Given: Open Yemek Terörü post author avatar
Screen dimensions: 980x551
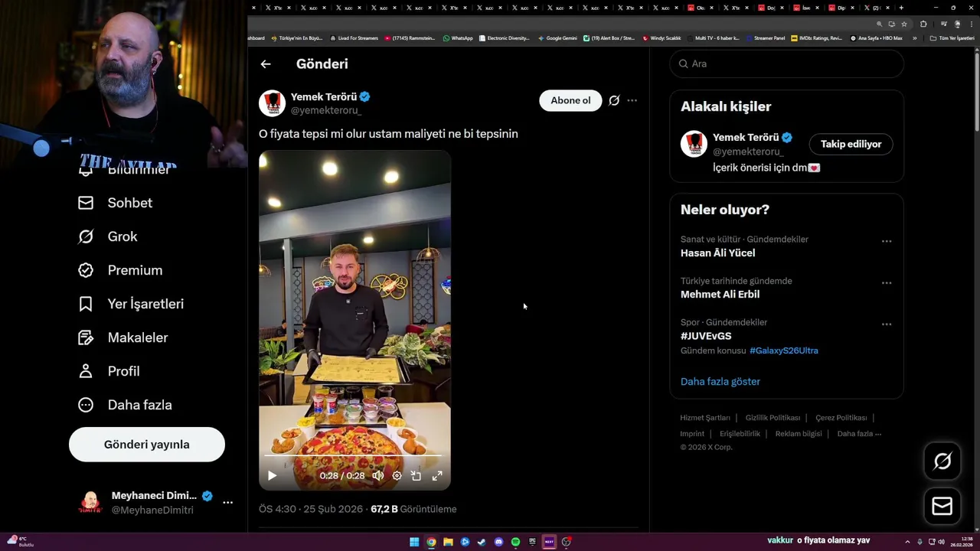Looking at the screenshot, I should [x=272, y=103].
